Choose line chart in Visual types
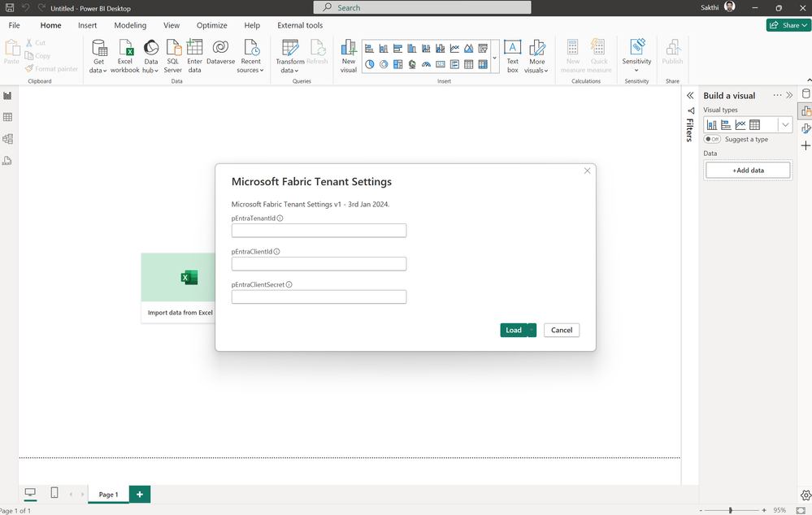The image size is (812, 515). 740,125
